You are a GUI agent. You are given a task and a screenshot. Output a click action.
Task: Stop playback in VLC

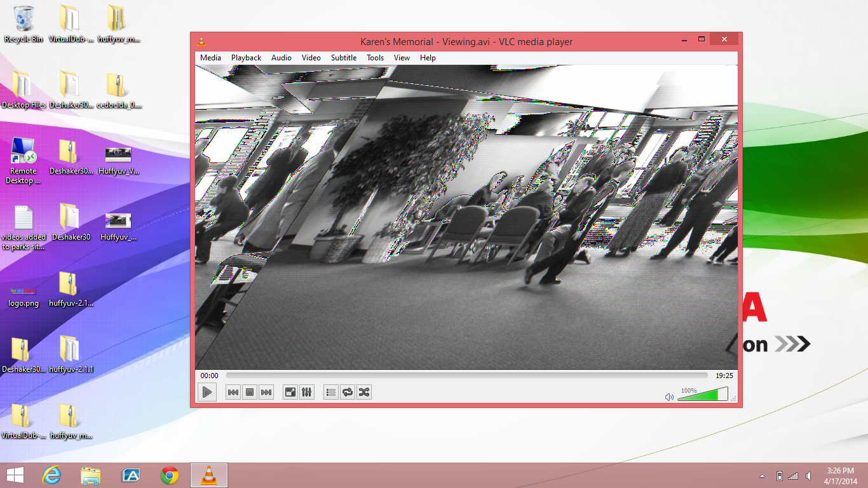coord(250,392)
